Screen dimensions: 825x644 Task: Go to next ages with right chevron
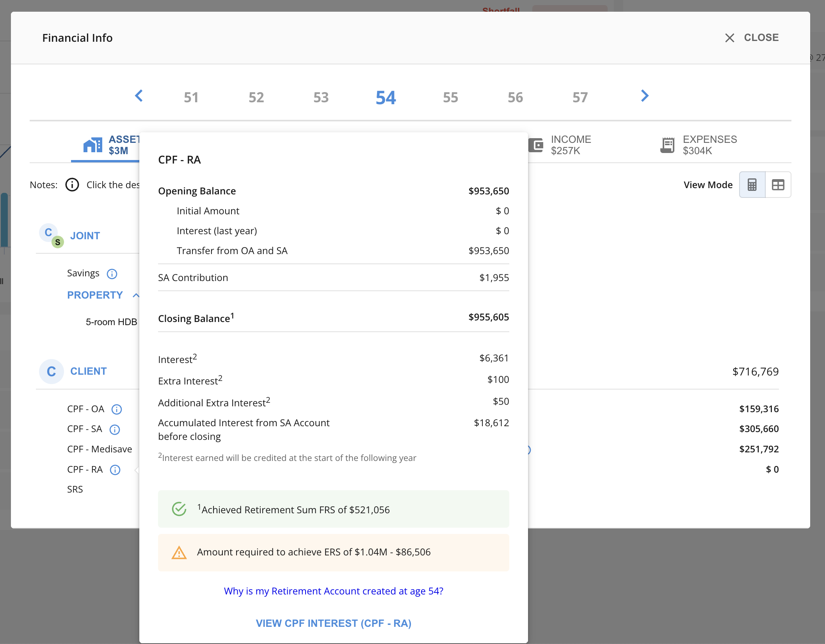point(645,96)
